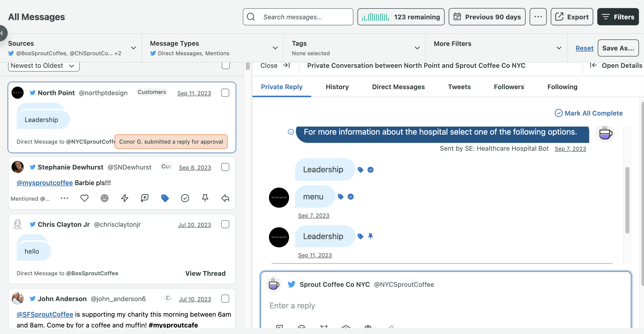Open the Newest to Oldest sort dropdown

click(43, 65)
